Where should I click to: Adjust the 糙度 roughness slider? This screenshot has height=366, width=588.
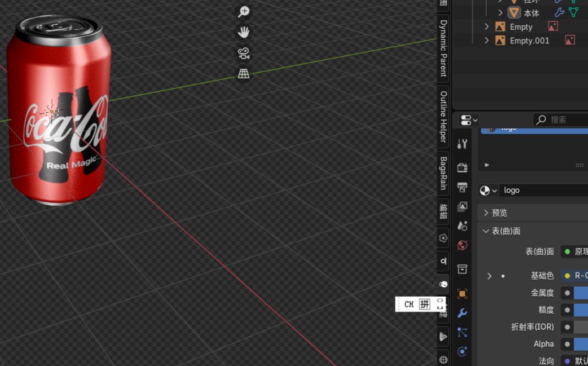(581, 310)
